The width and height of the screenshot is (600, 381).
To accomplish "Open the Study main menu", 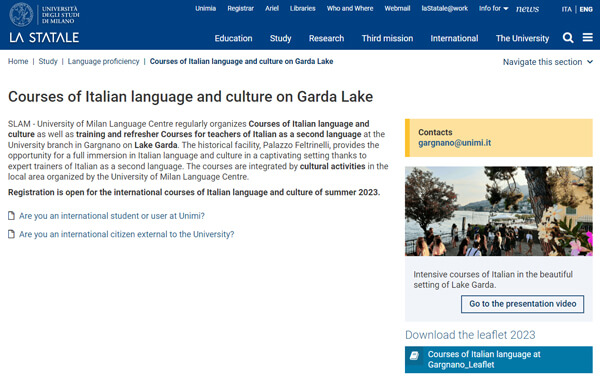I will click(280, 38).
